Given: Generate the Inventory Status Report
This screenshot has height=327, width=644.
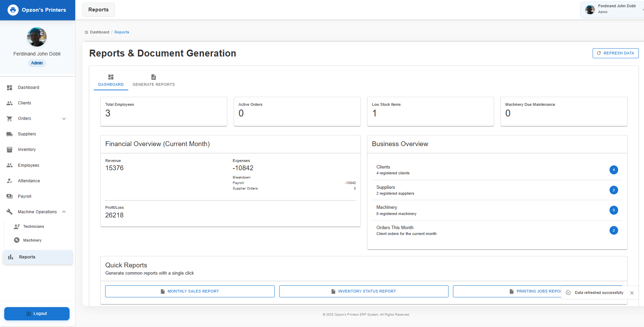Looking at the screenshot, I should 364,291.
